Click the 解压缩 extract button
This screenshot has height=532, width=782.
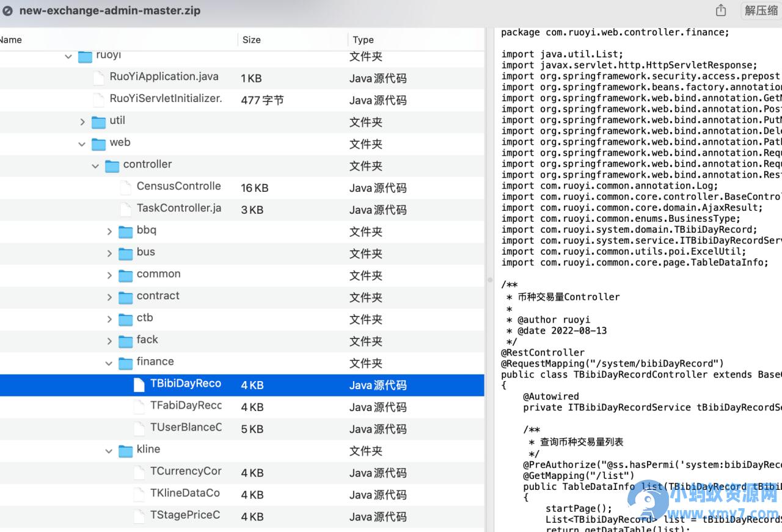coord(761,10)
